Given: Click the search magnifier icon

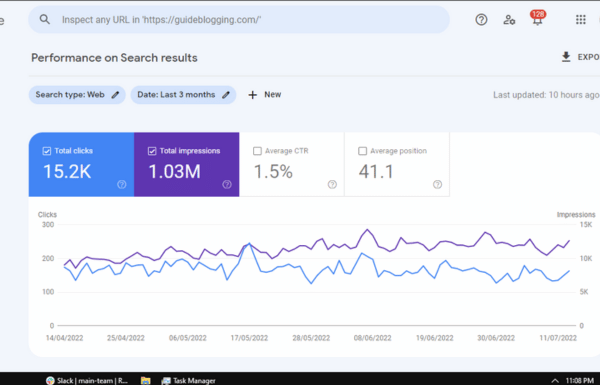Looking at the screenshot, I should click(45, 19).
